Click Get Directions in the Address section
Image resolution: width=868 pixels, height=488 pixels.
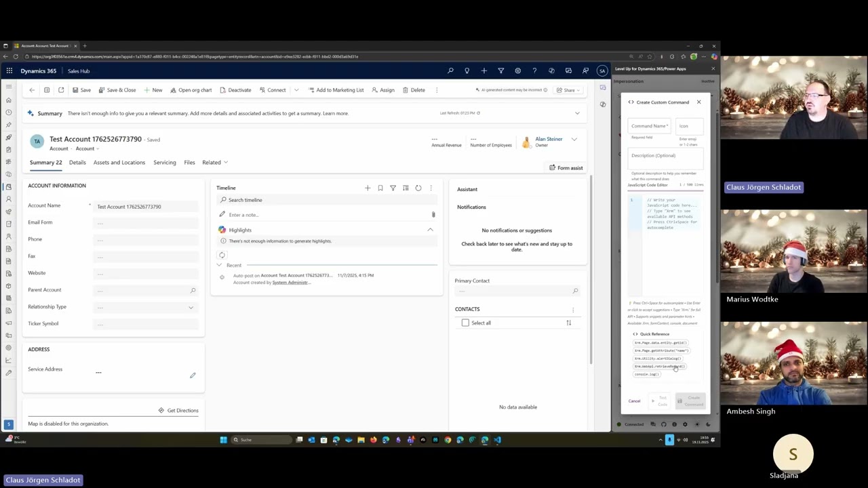tap(178, 411)
